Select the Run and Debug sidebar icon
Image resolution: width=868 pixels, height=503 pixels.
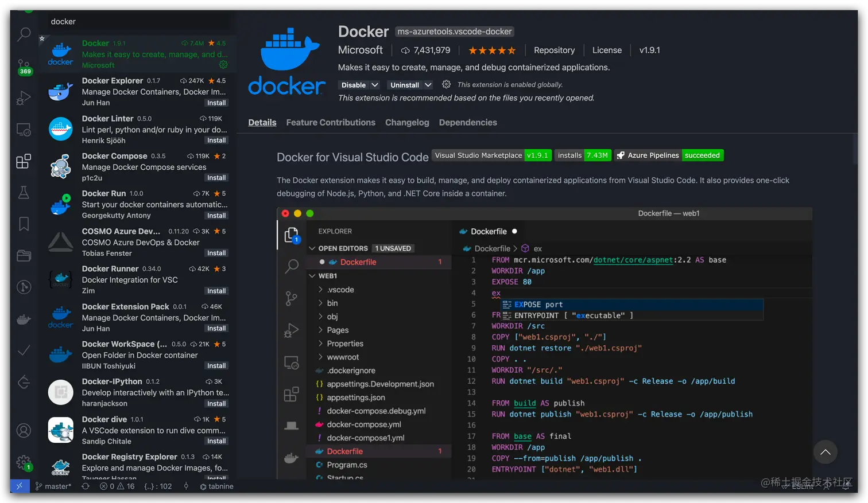pos(23,98)
